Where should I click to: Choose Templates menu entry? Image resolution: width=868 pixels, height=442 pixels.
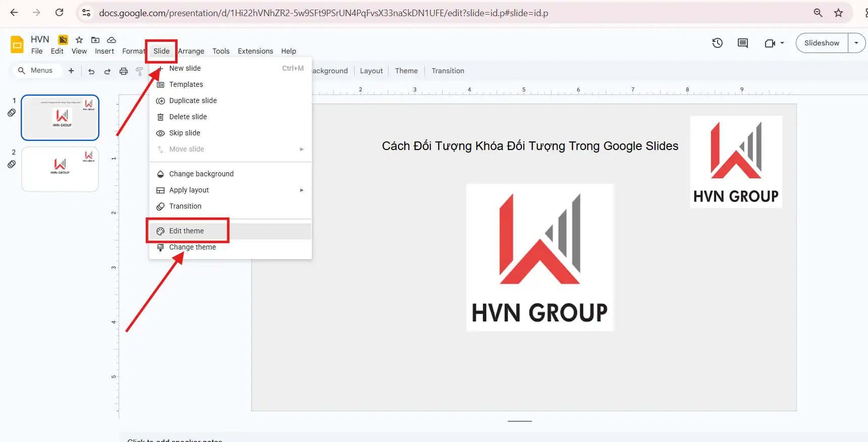[x=231, y=84]
